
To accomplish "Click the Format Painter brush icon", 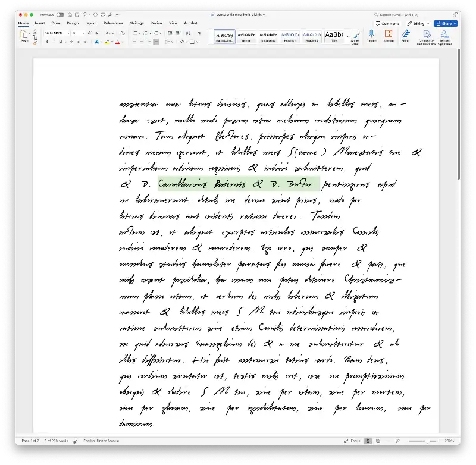I will coord(35,43).
